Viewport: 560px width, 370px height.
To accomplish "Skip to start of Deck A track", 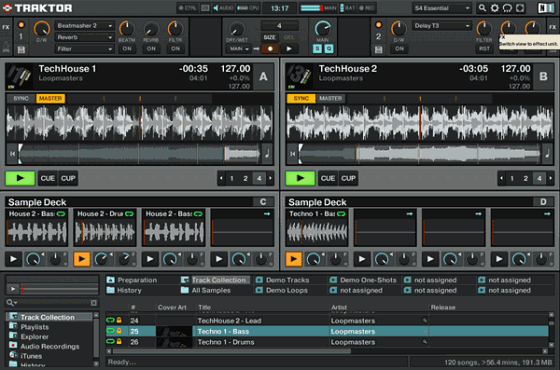I will pos(12,154).
